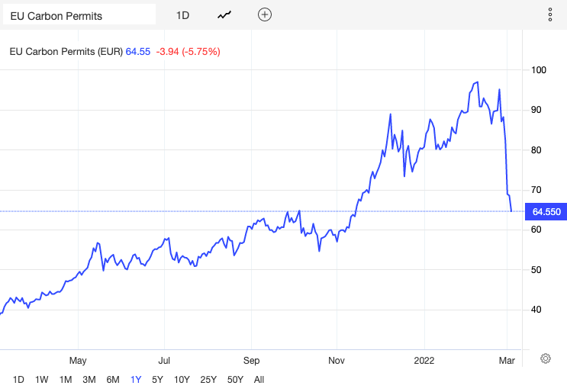
Task: Switch to 3M time range
Action: [89, 380]
